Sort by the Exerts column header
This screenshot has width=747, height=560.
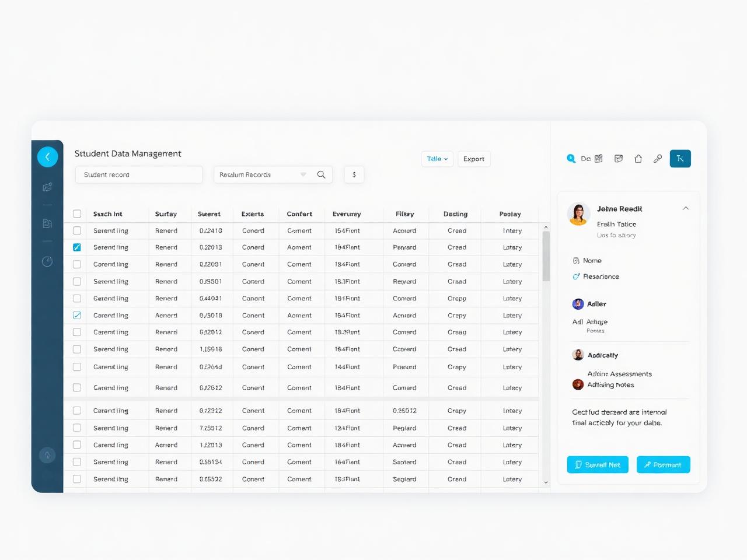253,214
